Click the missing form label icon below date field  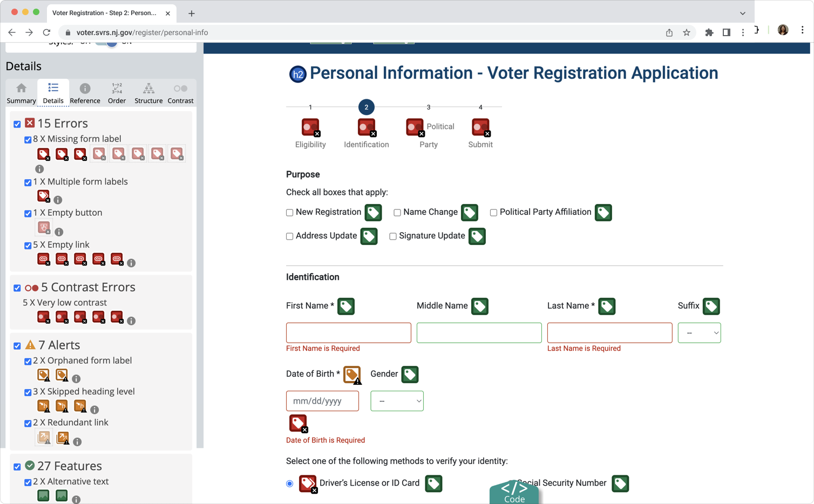298,423
